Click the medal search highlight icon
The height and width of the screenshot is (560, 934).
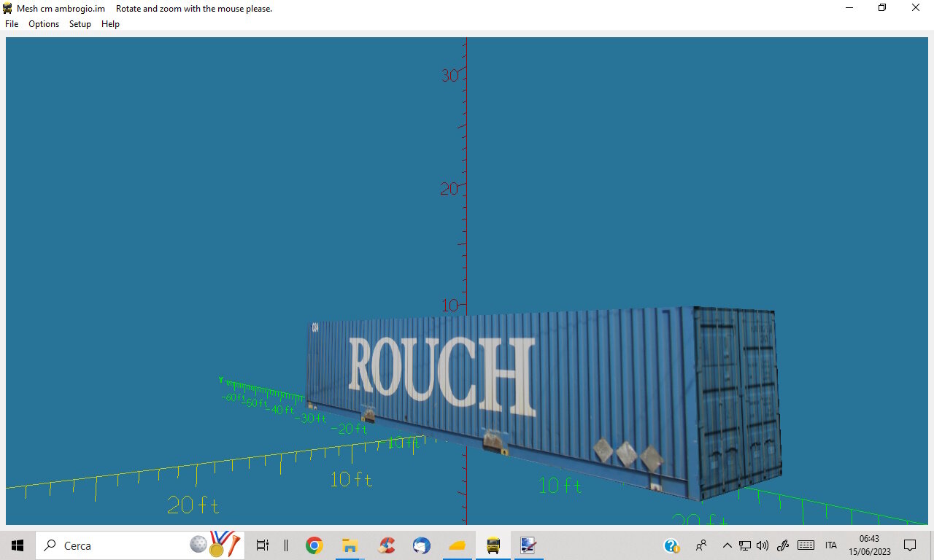(x=216, y=545)
